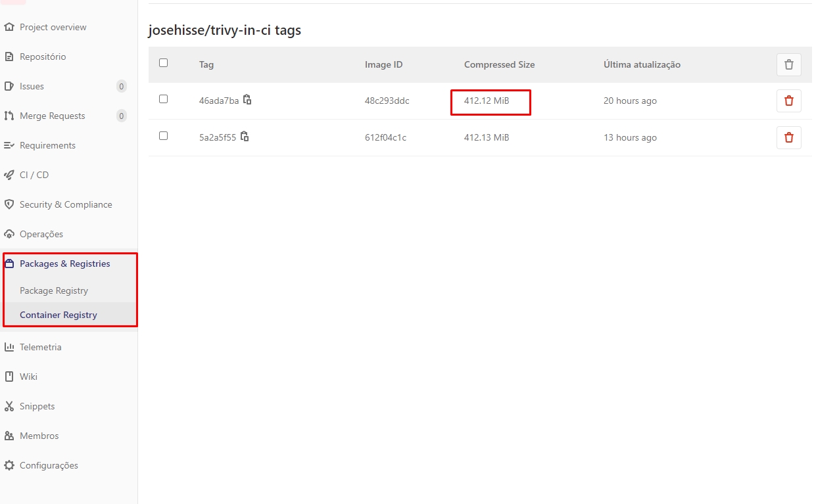The image size is (814, 504).
Task: Click the Snippets scissors icon
Action: [9, 407]
